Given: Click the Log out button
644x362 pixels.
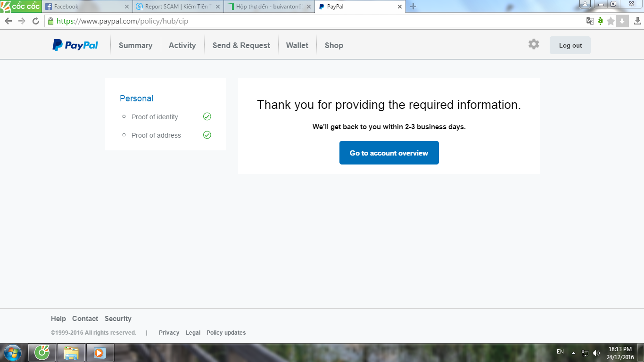Looking at the screenshot, I should [570, 45].
